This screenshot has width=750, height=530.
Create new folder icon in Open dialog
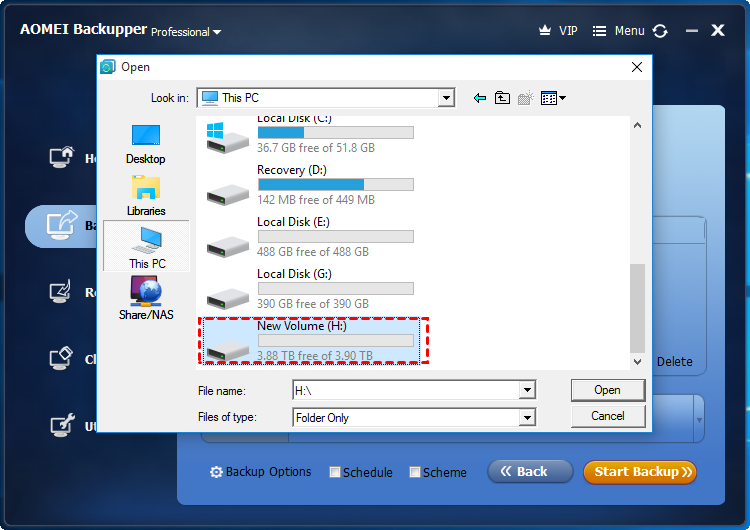(x=525, y=98)
